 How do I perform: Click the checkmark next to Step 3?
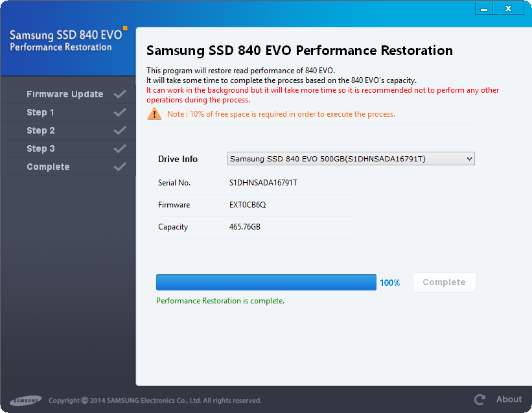pos(120,148)
